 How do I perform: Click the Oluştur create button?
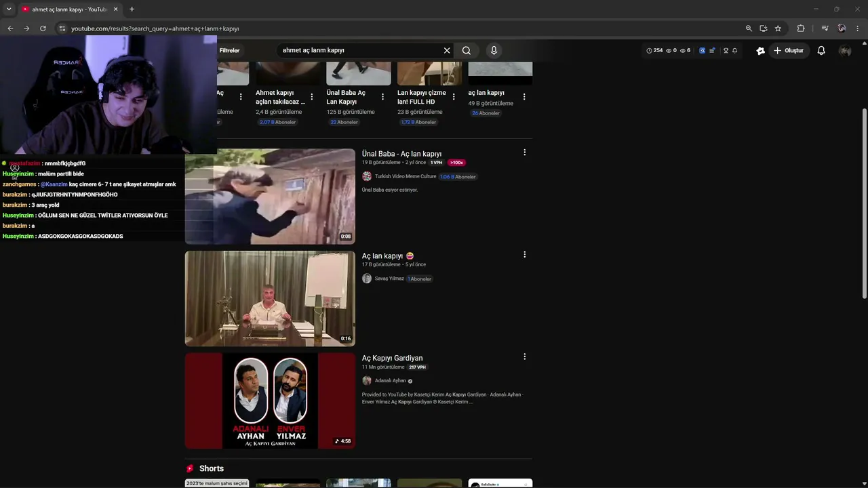[789, 50]
